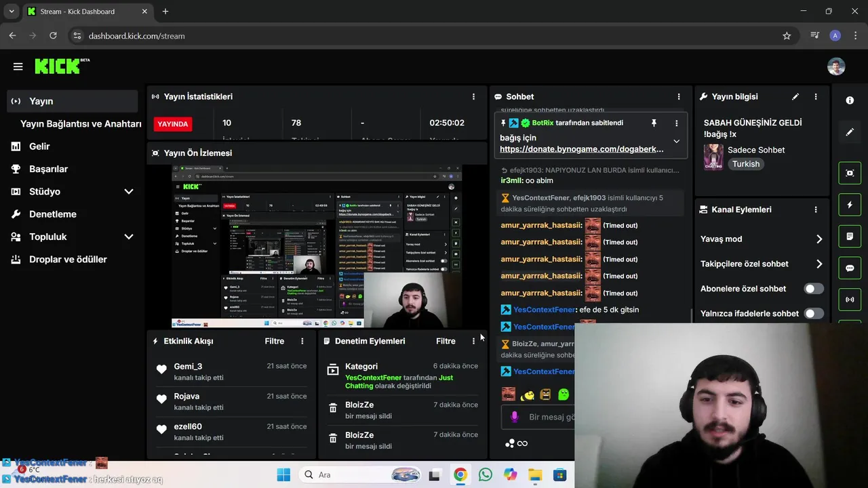This screenshot has height=488, width=868.
Task: Expand the Stüdyo sidebar section
Action: [x=129, y=192]
